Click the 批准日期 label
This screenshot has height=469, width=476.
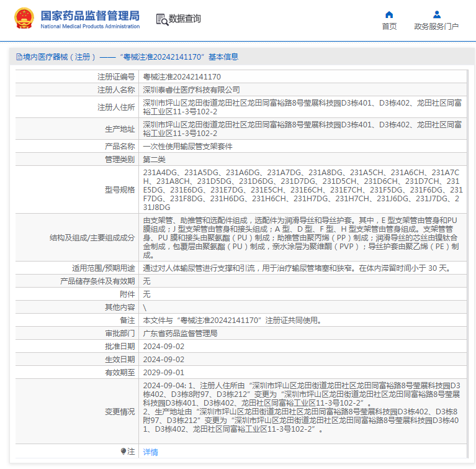click(x=120, y=347)
